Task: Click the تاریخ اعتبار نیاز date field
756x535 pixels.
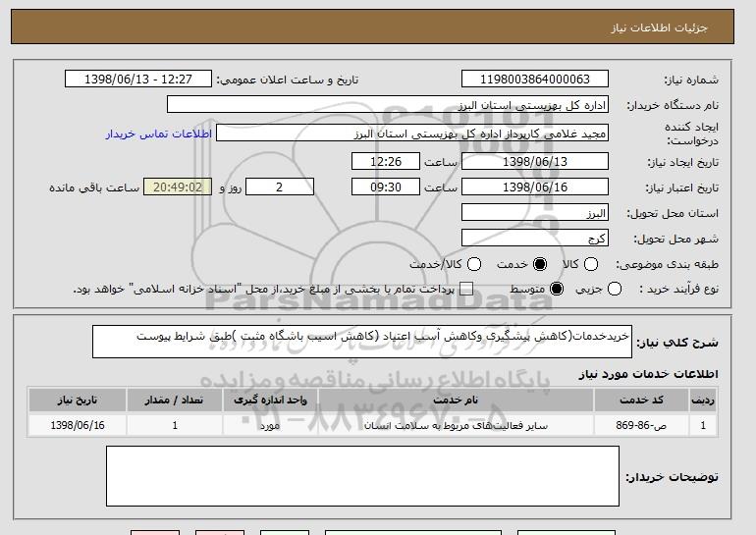Action: click(535, 187)
